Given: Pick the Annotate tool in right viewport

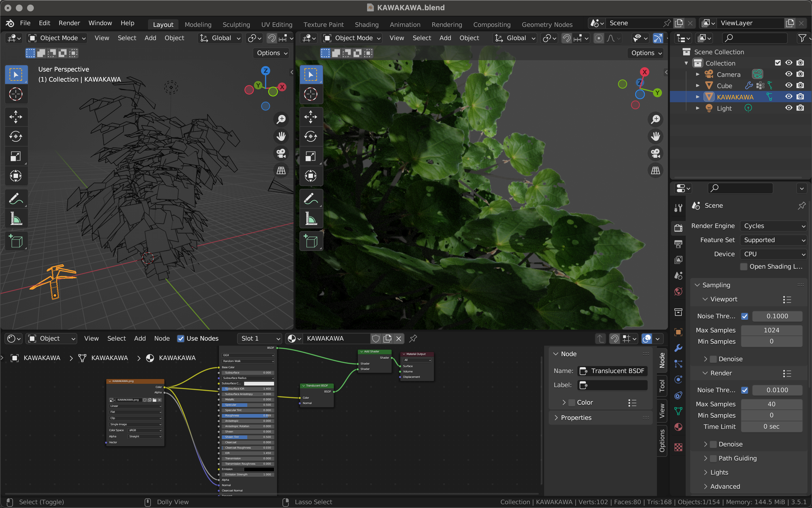Looking at the screenshot, I should [311, 199].
